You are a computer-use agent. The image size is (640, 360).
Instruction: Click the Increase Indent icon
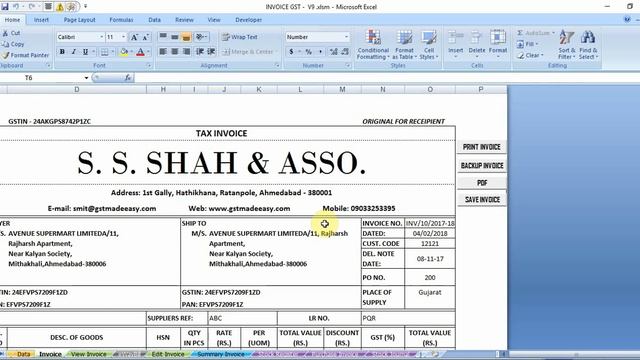click(211, 51)
